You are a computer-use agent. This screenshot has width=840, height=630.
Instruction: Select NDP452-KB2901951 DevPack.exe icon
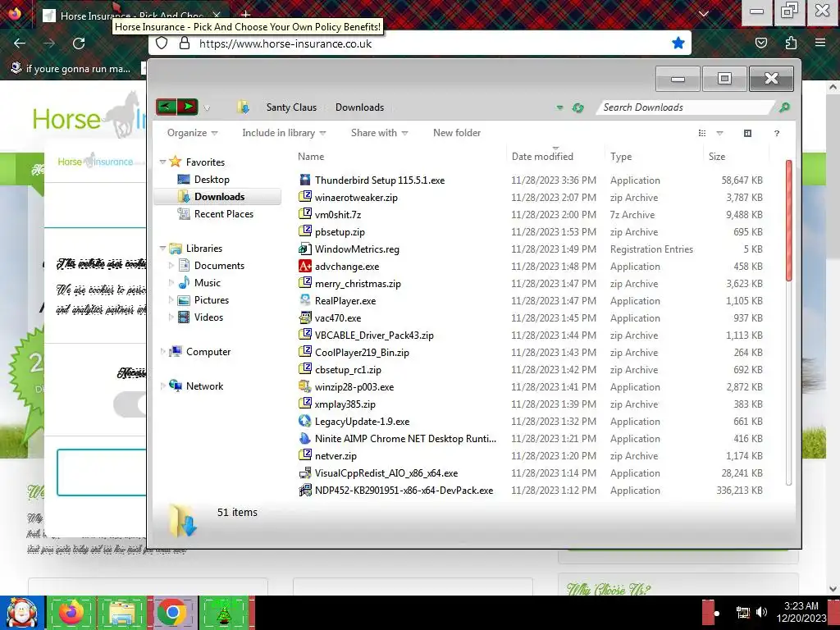[305, 491]
